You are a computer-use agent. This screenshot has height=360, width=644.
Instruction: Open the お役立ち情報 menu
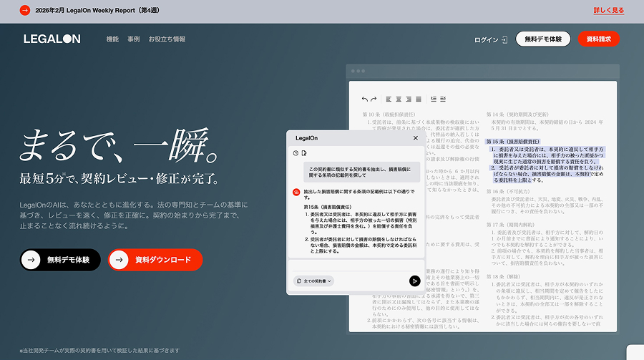[x=167, y=39]
